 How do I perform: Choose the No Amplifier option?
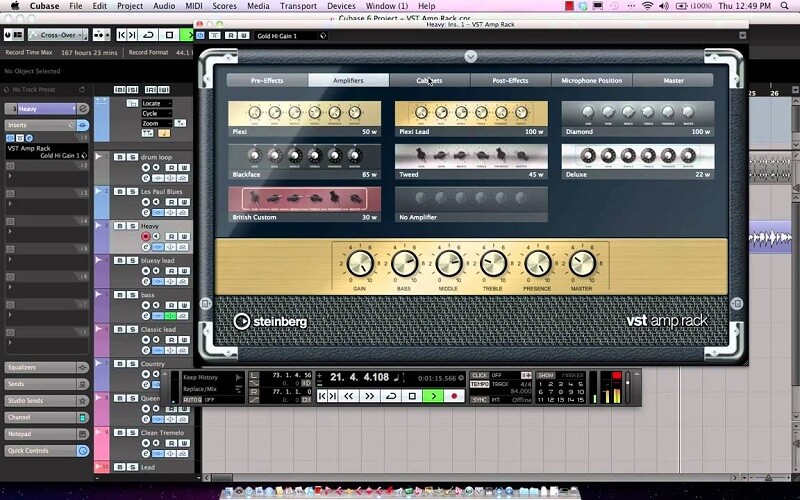pyautogui.click(x=471, y=204)
